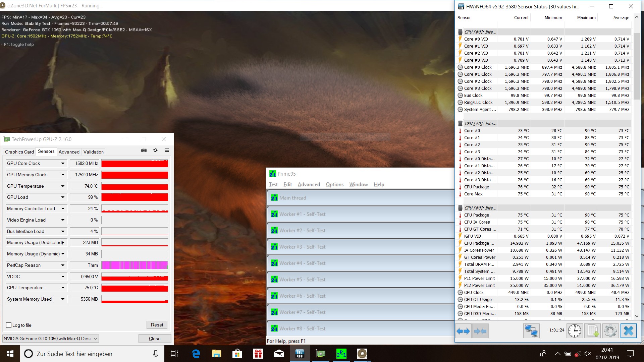Click Prime95 Worker #4 Self-Test icon

pyautogui.click(x=274, y=263)
